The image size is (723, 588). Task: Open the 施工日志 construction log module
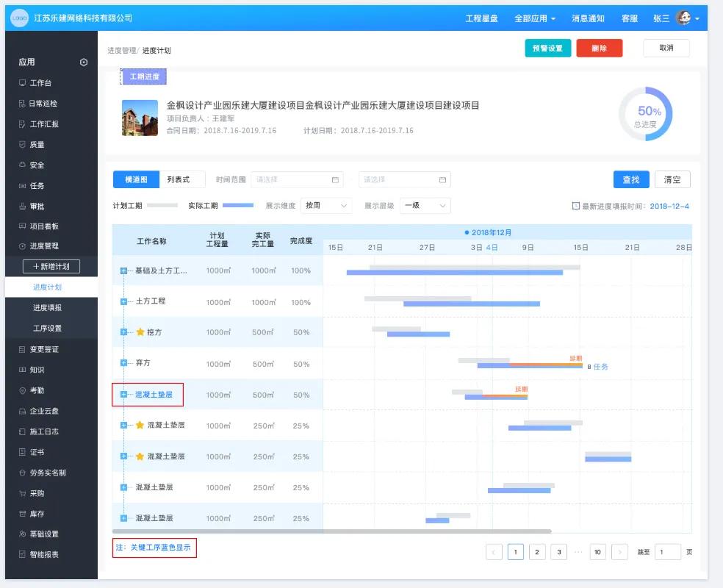(44, 433)
